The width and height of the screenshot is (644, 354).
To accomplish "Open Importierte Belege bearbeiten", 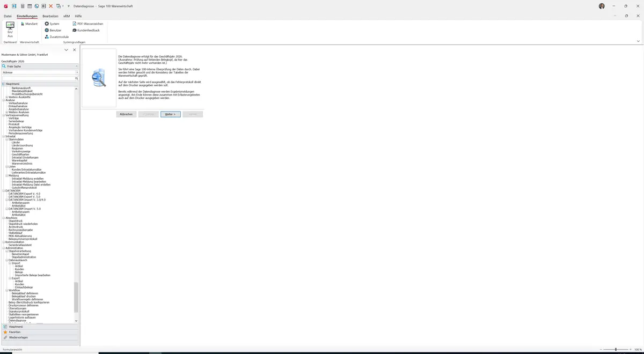I will click(33, 275).
